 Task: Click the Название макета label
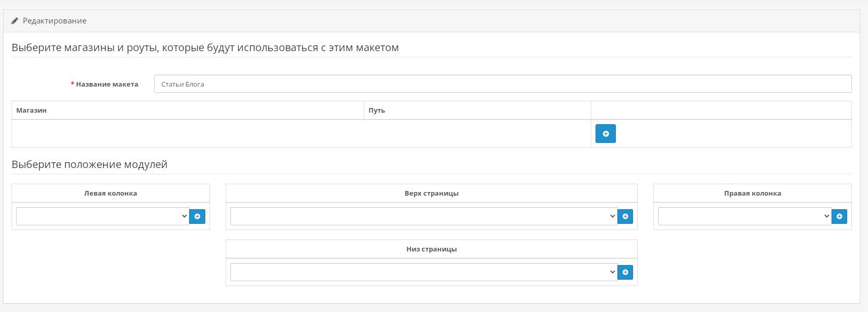click(107, 84)
